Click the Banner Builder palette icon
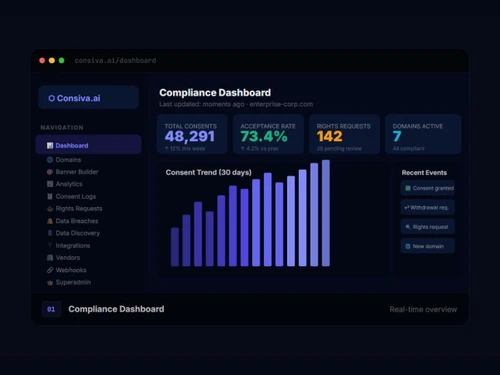Screen dimensions: 500x375 (50, 172)
